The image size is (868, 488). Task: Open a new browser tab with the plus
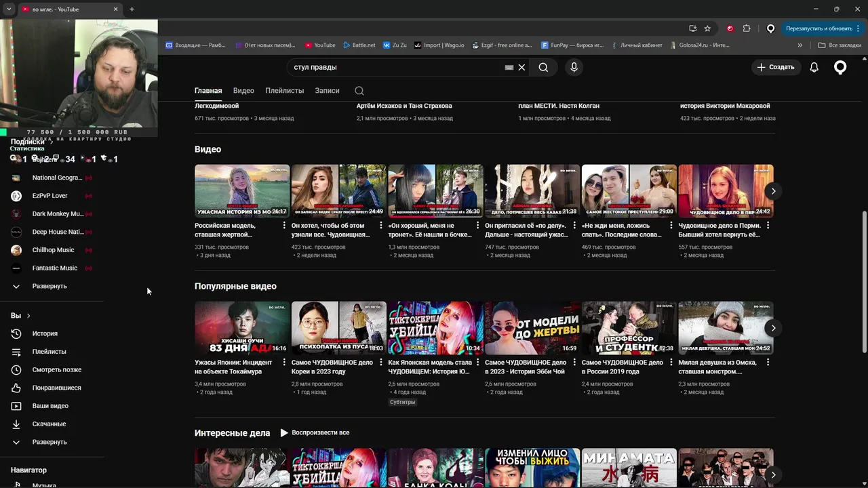(132, 9)
